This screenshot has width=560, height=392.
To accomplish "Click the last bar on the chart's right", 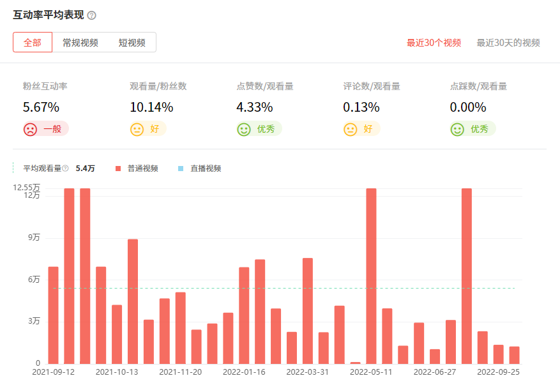I will click(x=514, y=355).
